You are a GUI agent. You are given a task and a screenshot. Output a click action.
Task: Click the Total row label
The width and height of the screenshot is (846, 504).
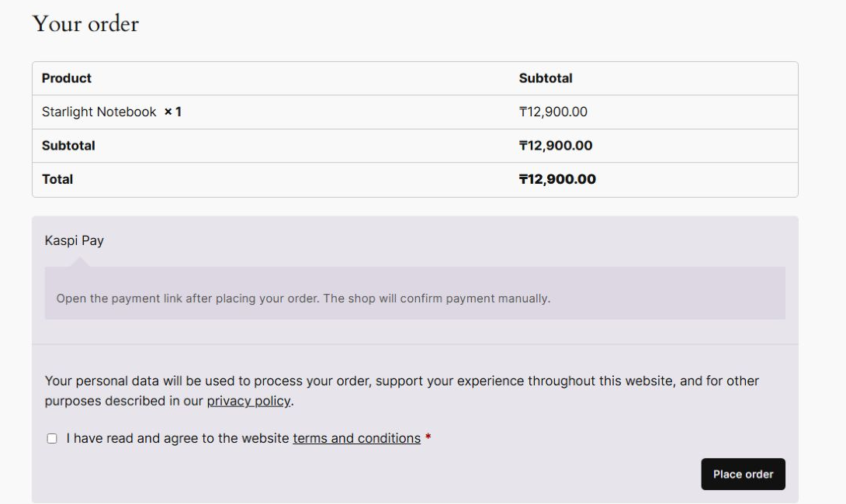pyautogui.click(x=57, y=179)
